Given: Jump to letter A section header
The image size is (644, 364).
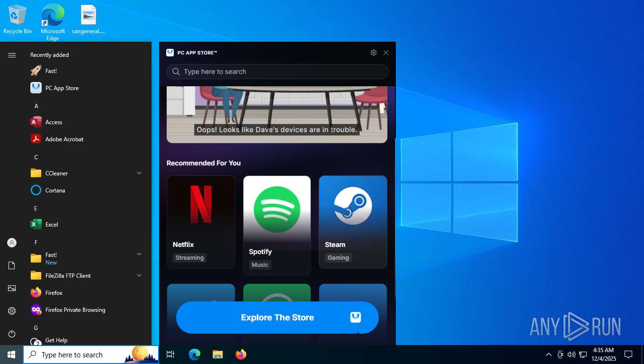Looking at the screenshot, I should pyautogui.click(x=36, y=106).
